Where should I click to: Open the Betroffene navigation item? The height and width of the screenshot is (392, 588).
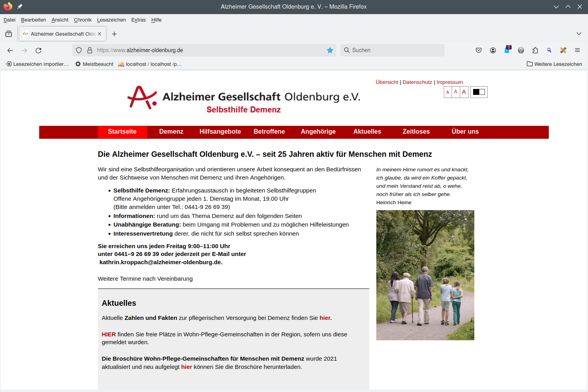(x=269, y=132)
